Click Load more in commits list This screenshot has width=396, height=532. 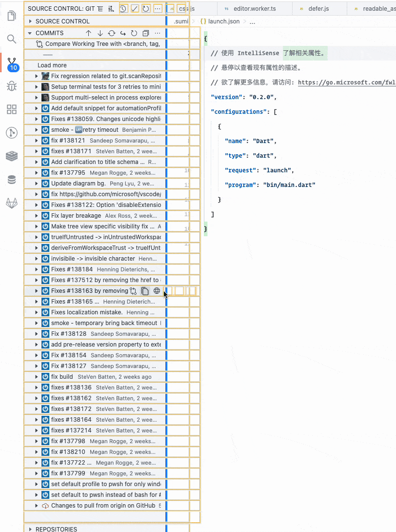(52, 65)
